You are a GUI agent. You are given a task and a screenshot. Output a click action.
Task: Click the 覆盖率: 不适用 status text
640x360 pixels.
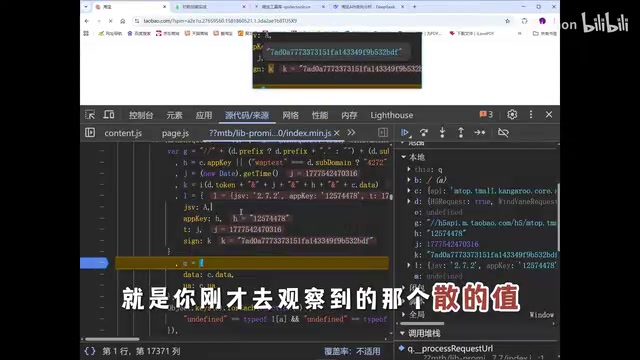(352, 351)
